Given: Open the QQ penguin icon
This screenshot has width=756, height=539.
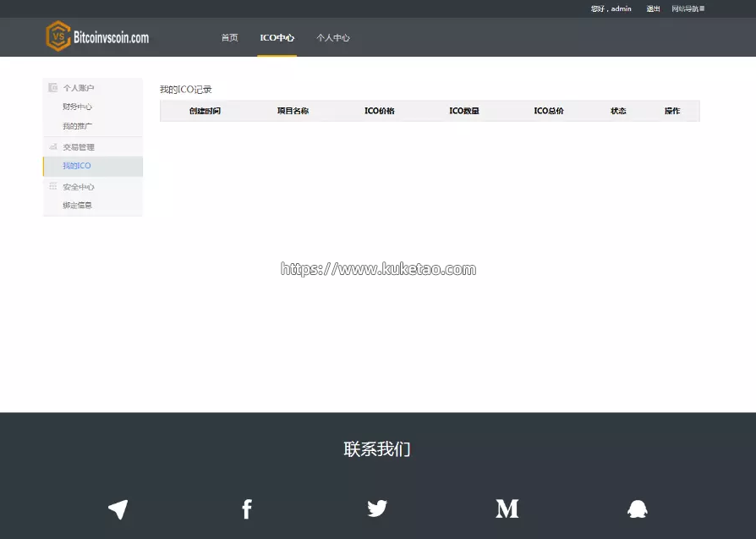Looking at the screenshot, I should pos(638,509).
